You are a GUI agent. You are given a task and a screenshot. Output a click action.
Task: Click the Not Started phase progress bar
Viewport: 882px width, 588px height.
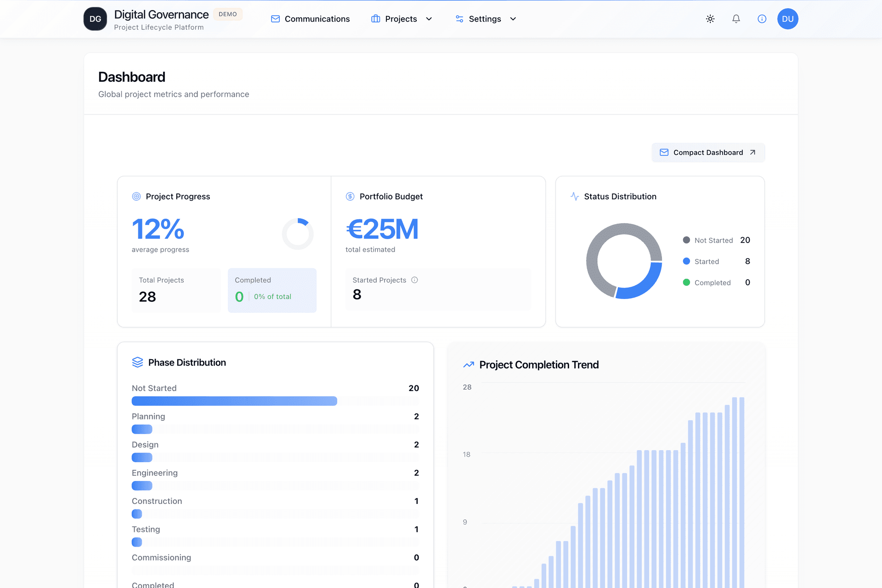[x=275, y=401]
